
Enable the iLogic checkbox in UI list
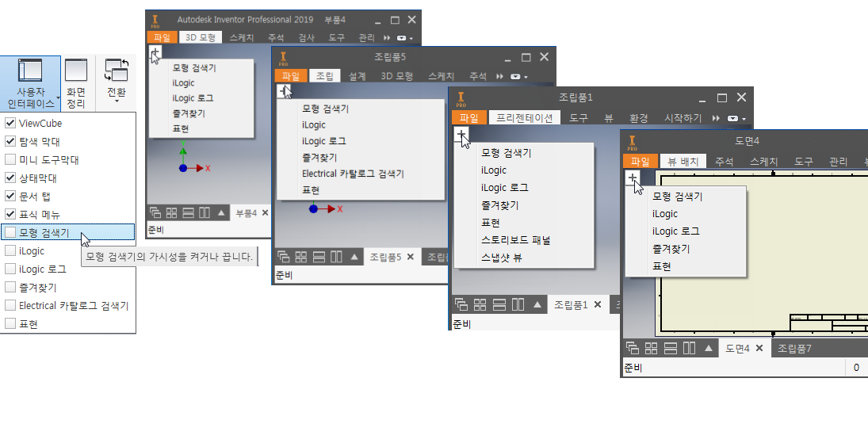click(x=10, y=250)
